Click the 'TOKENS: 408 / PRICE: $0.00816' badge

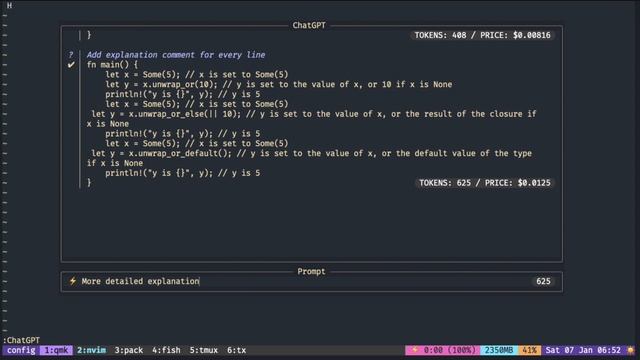(x=482, y=35)
